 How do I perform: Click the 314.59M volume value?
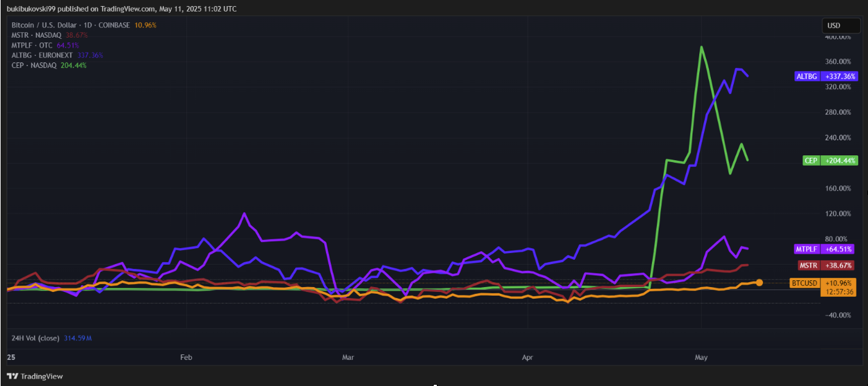click(x=77, y=338)
